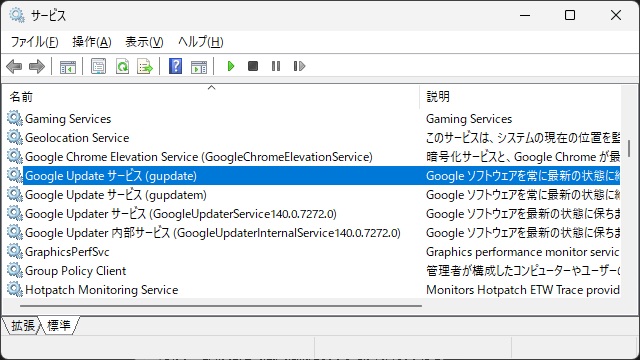The image size is (640, 360).
Task: Select Google Chrome Elevation Service row name
Action: click(x=199, y=157)
